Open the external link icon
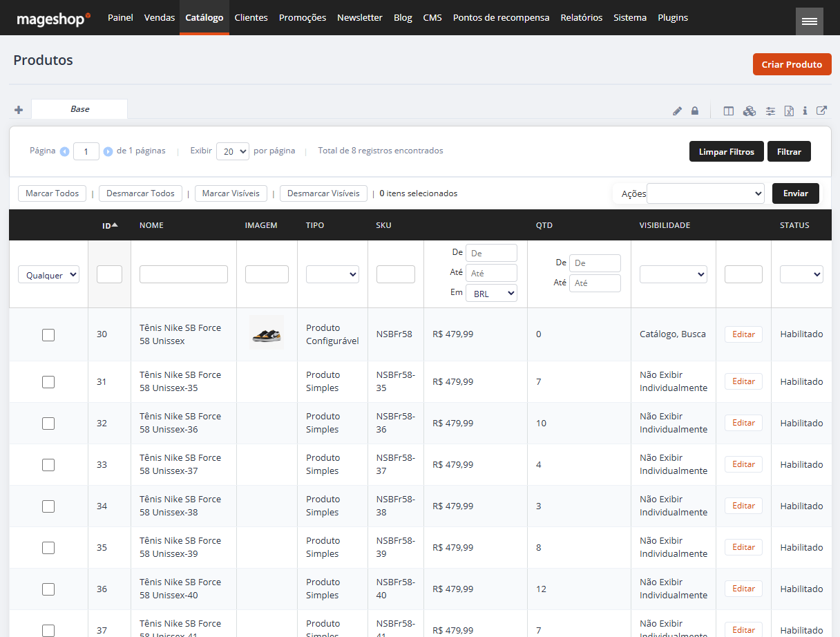Screen dimensions: 840x637 point(821,111)
